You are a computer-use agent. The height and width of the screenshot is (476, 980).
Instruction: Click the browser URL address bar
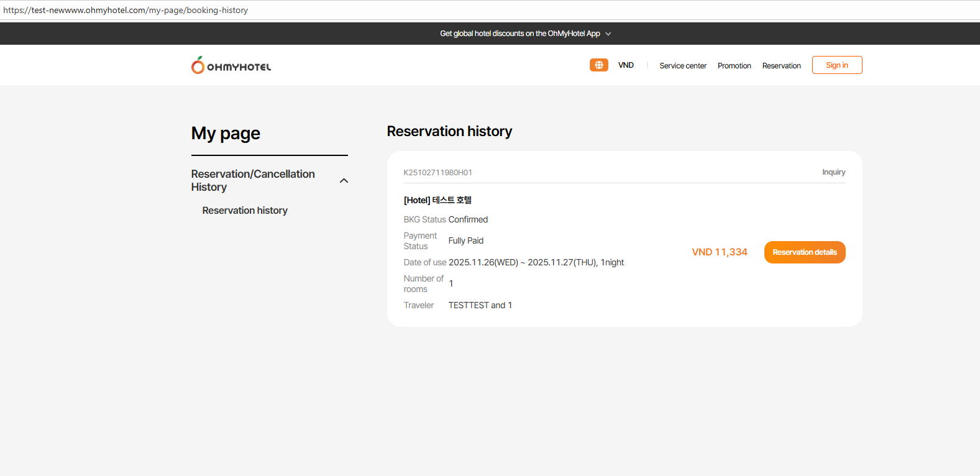pos(435,10)
